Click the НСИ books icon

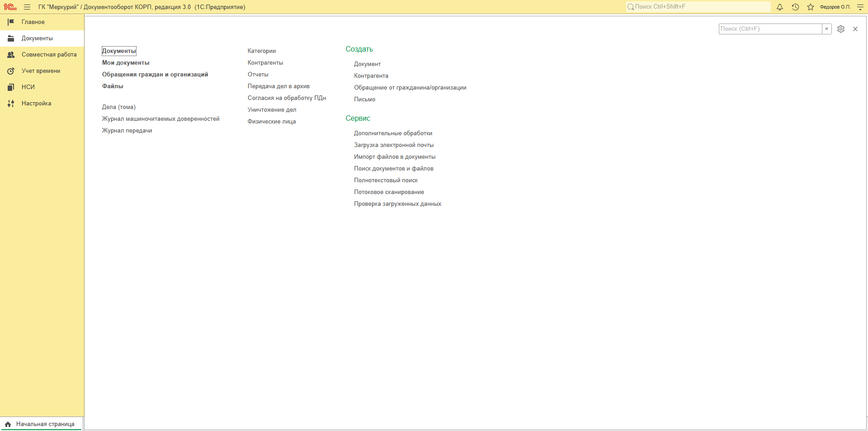(11, 87)
